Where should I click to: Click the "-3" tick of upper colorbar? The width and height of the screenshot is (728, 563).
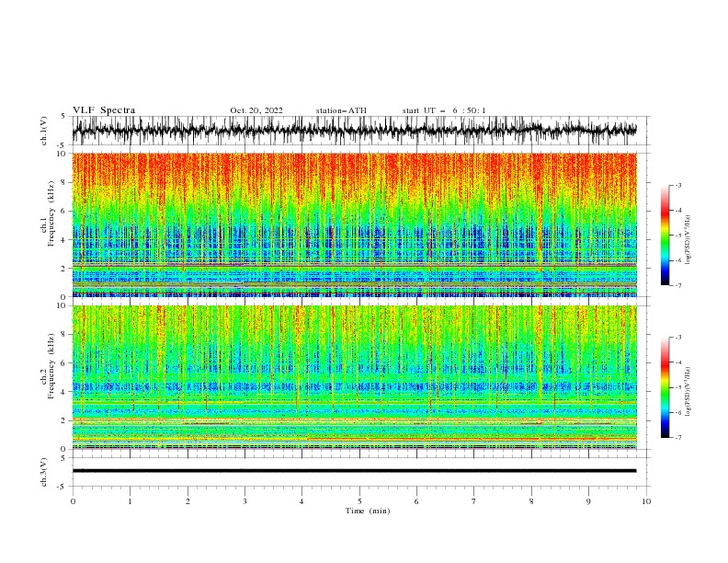(677, 185)
